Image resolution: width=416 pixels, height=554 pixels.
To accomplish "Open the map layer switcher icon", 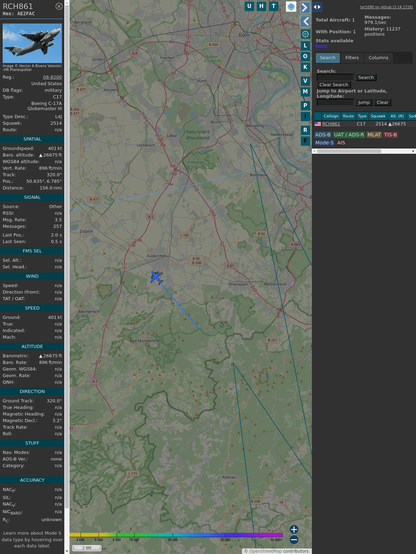I will pyautogui.click(x=291, y=6).
